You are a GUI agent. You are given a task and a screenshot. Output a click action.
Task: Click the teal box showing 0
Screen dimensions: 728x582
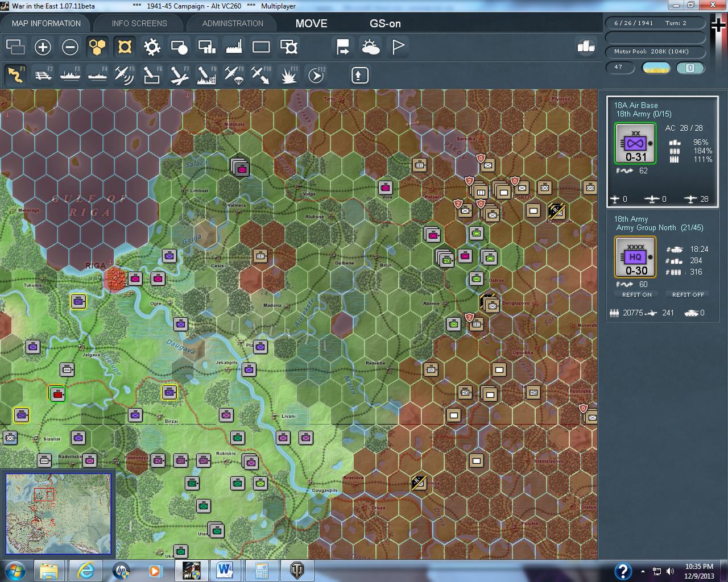690,68
